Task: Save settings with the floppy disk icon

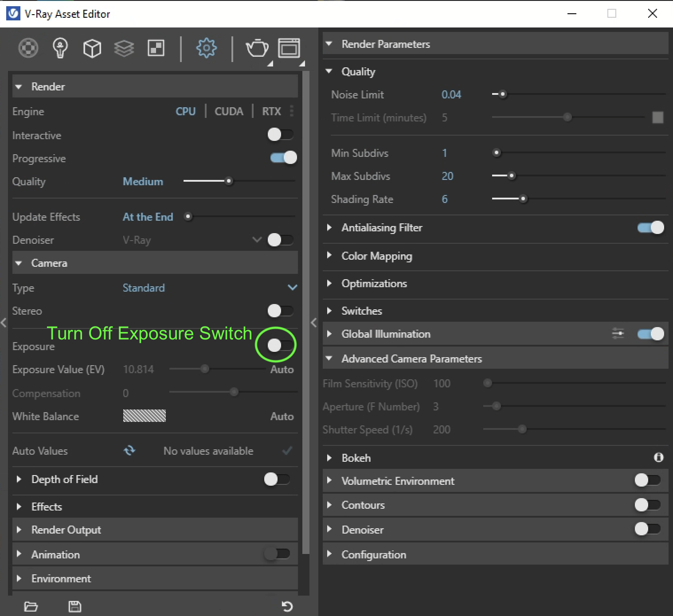Action: point(74,606)
